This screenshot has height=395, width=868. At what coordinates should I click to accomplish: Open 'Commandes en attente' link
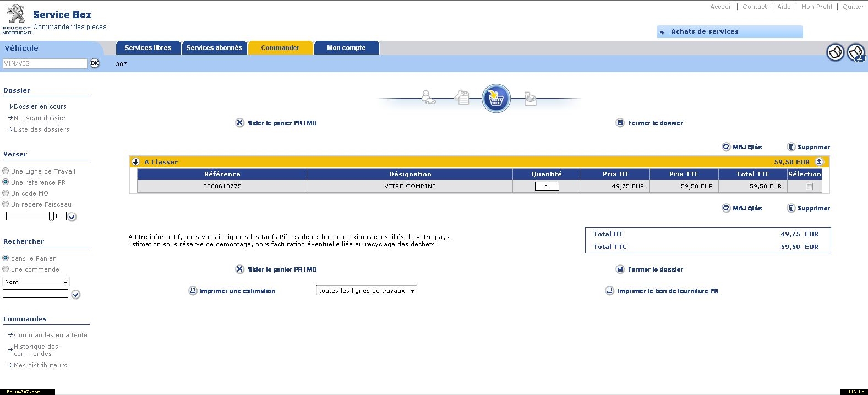(50, 335)
